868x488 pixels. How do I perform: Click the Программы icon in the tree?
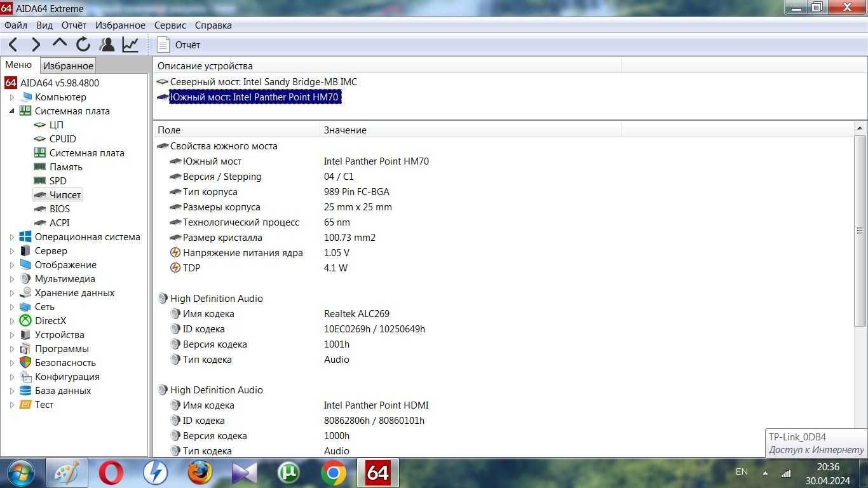[x=25, y=349]
